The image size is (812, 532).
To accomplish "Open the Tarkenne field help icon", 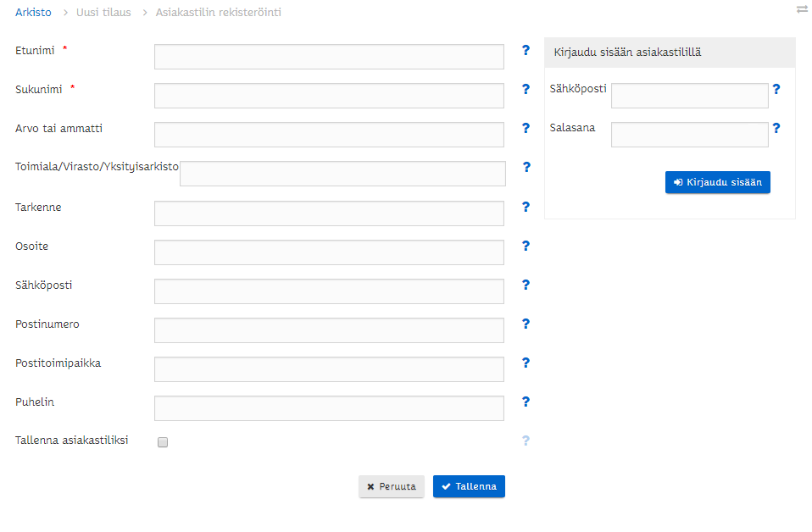I will click(526, 208).
